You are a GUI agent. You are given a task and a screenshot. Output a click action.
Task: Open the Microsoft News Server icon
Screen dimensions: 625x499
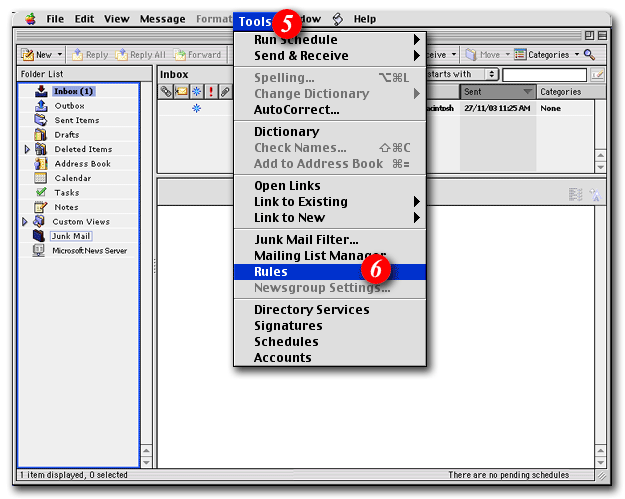[x=39, y=251]
